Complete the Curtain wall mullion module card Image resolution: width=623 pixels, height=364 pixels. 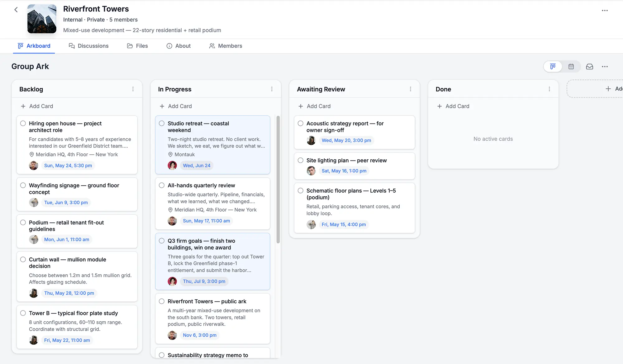(23, 259)
